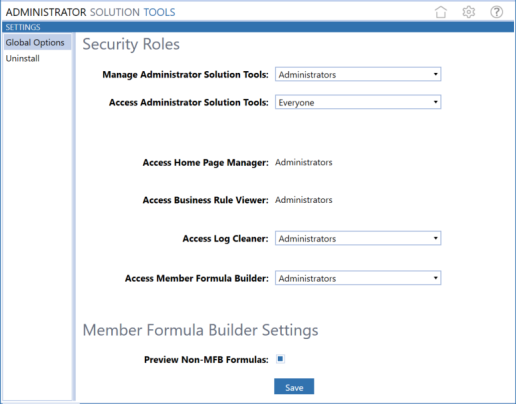Open help with the question mark icon
The height and width of the screenshot is (404, 516).
click(x=496, y=12)
